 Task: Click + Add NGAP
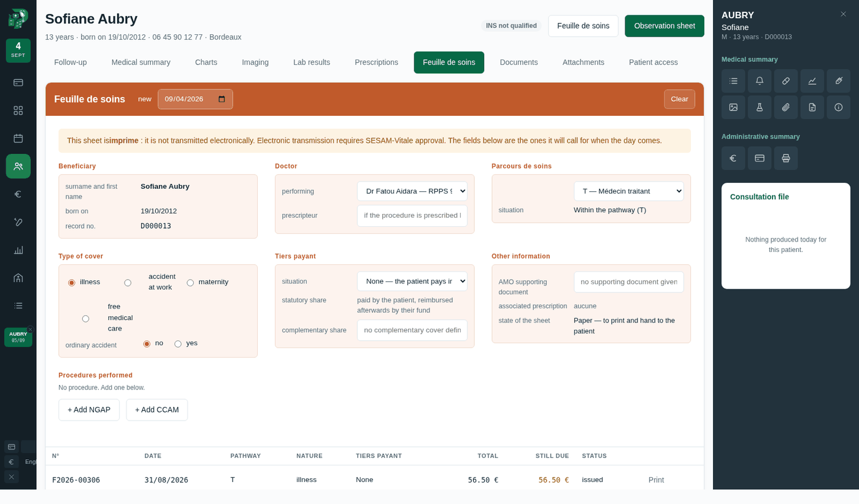point(89,410)
